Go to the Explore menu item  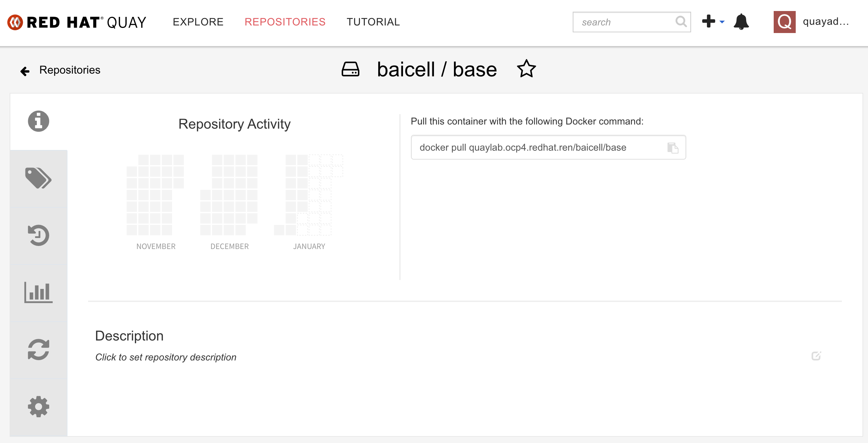(198, 22)
